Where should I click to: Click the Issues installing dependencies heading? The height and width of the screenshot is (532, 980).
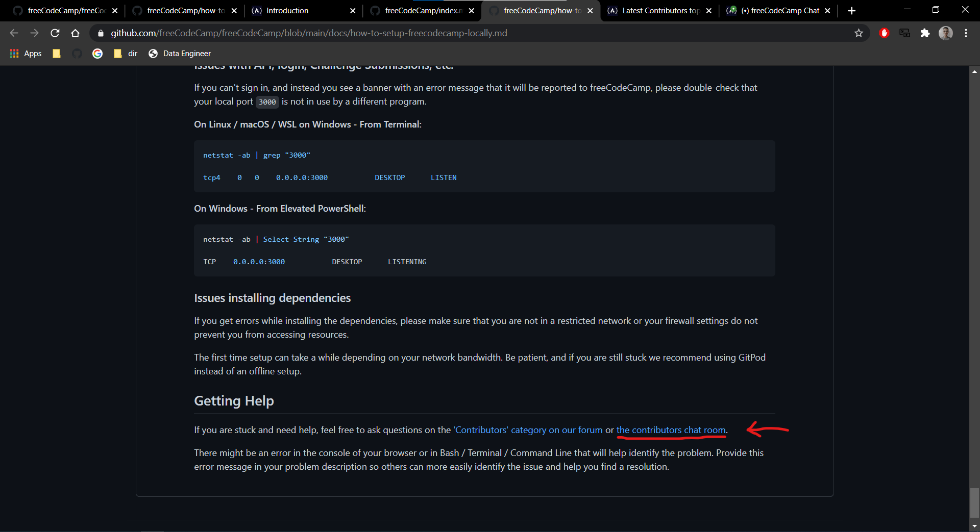272,298
